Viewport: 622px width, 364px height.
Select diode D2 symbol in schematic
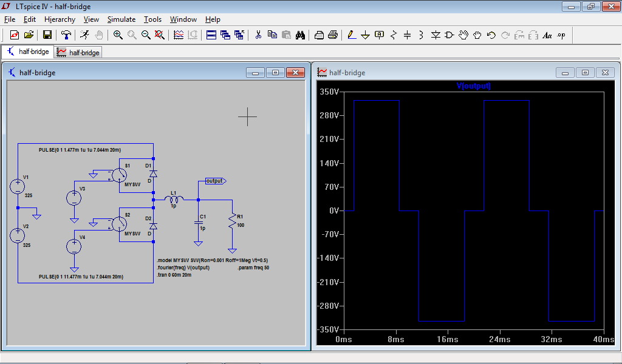tap(153, 226)
